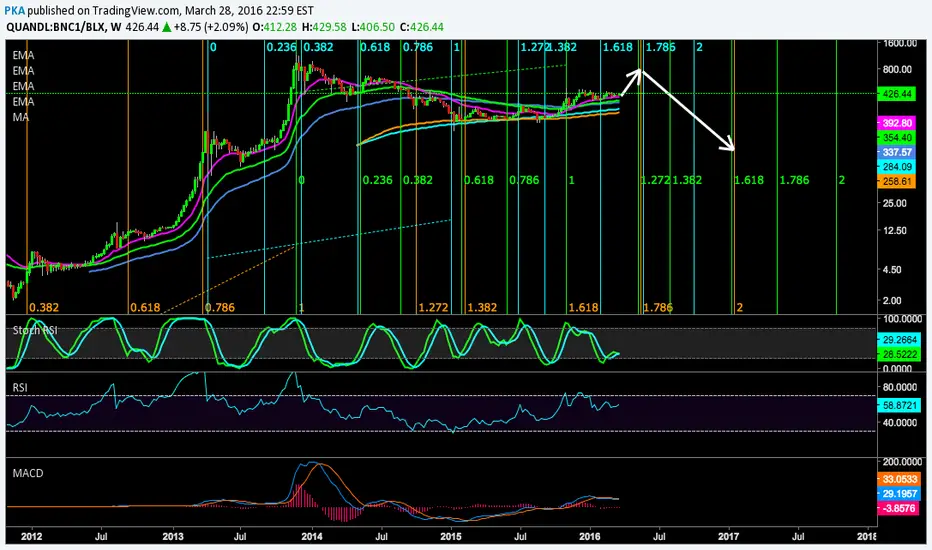Select 2014 on the time axis
This screenshot has width=932, height=550.
[312, 536]
